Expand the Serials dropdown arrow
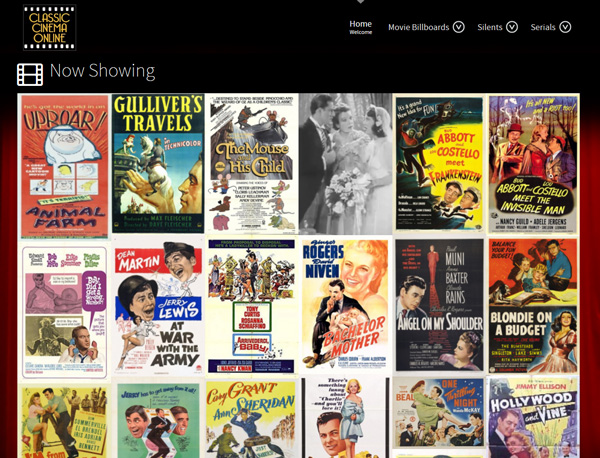 point(565,27)
